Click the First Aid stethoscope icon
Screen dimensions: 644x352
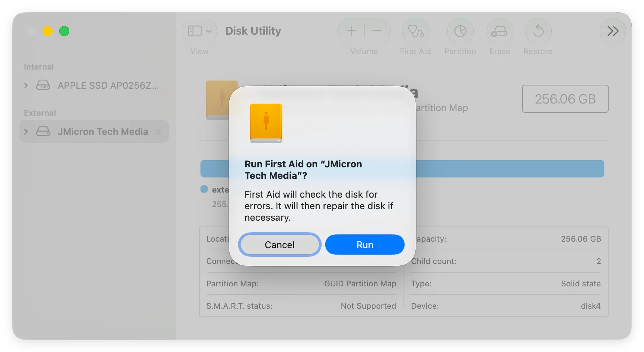415,31
